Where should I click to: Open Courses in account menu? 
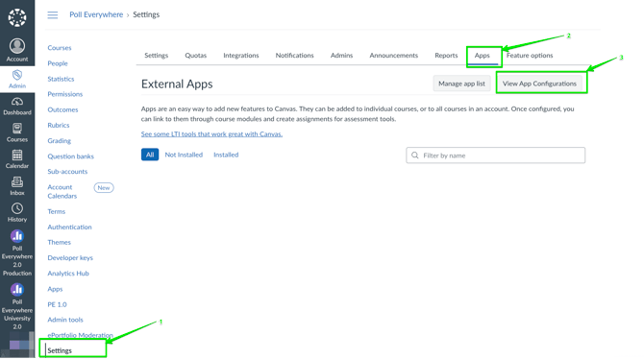click(x=60, y=48)
